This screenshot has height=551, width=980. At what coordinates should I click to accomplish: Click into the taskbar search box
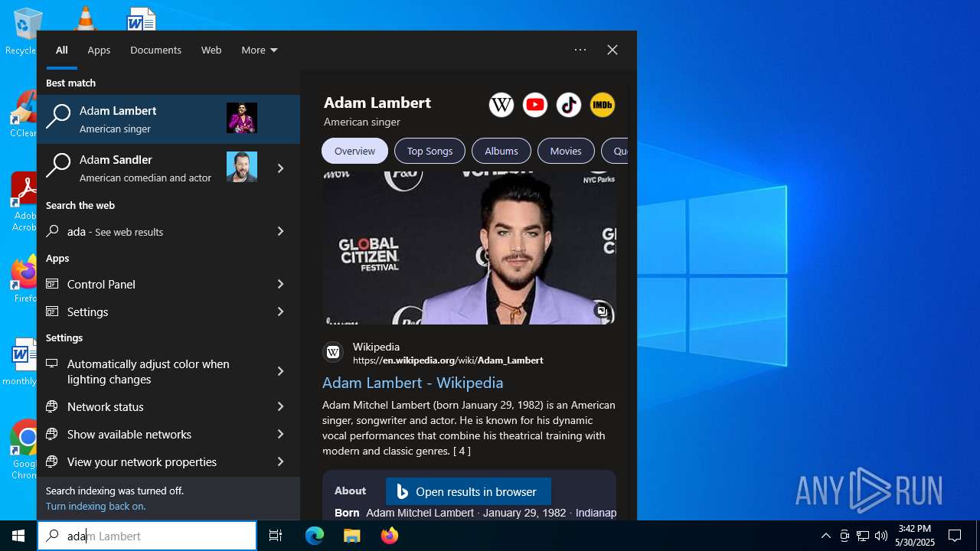pyautogui.click(x=147, y=536)
